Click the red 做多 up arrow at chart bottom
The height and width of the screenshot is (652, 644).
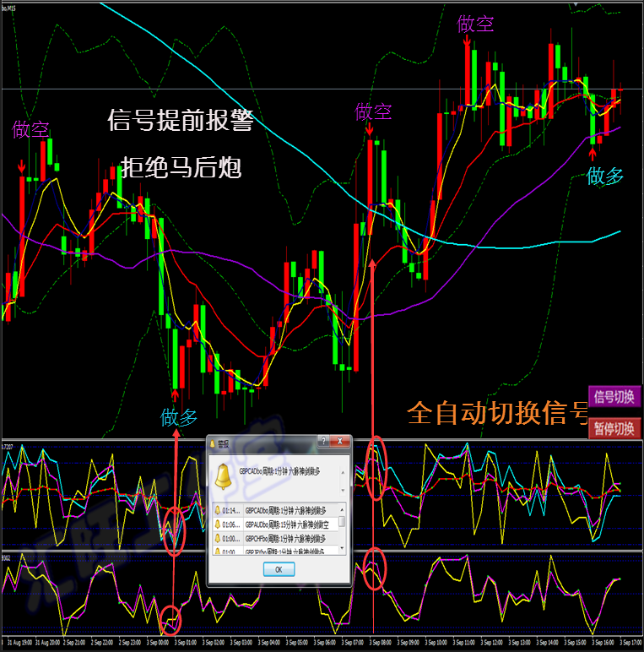(x=175, y=394)
